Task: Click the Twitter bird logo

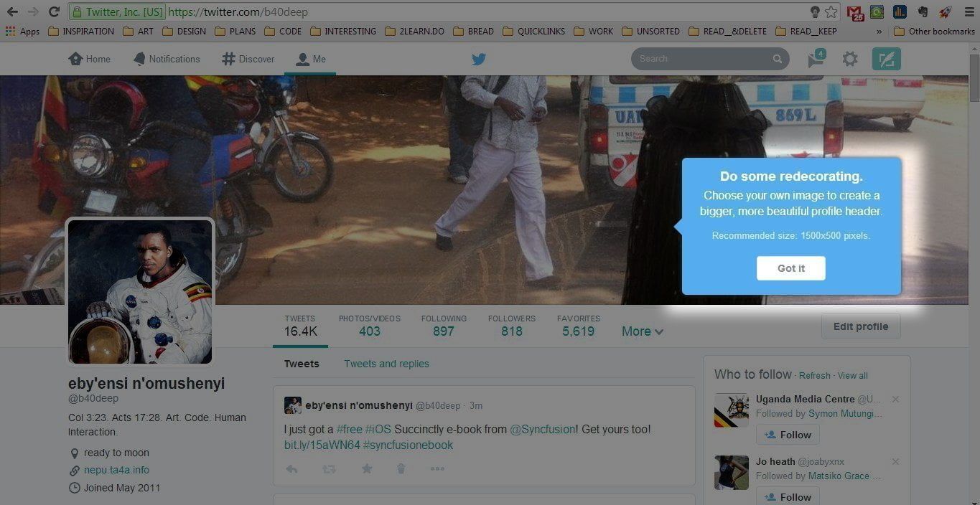Action: pos(479,60)
